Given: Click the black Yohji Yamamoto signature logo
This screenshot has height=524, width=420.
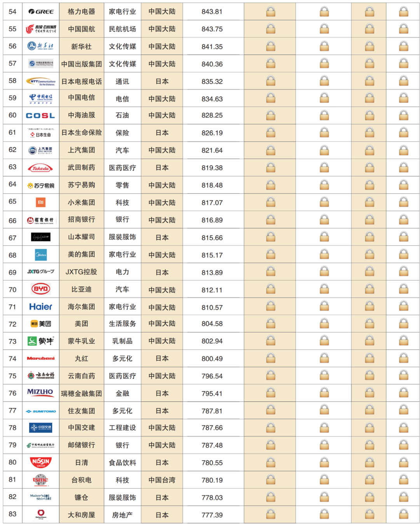Looking at the screenshot, I should (40, 237).
